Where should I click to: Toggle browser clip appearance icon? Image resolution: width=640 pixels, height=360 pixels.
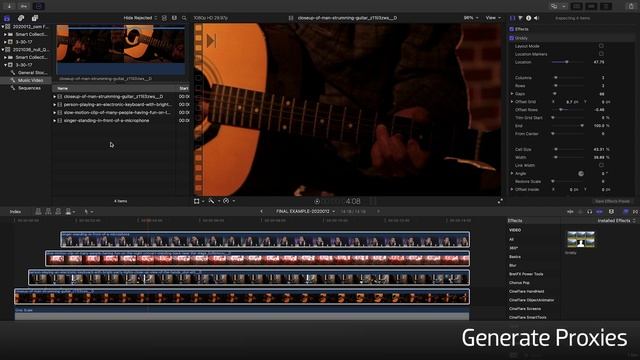click(164, 18)
